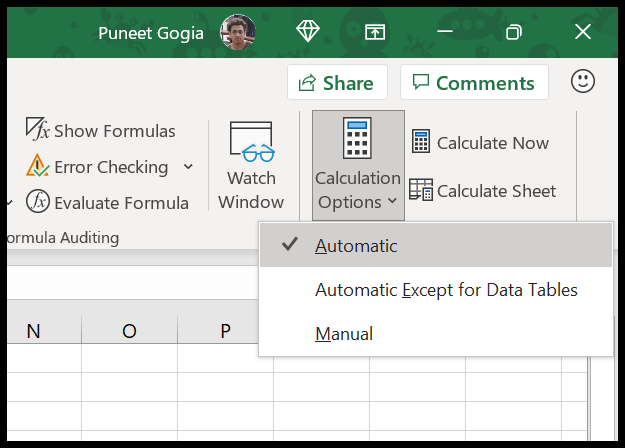Select column P header
This screenshot has height=448, width=625.
coord(225,330)
